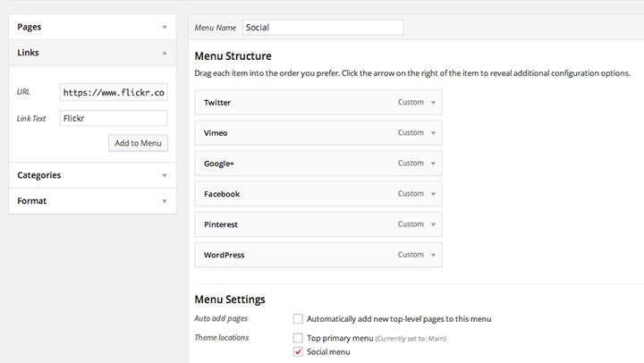Click the Menu Name field containing Social
Viewport: 644px width, 363px height.
pyautogui.click(x=323, y=28)
